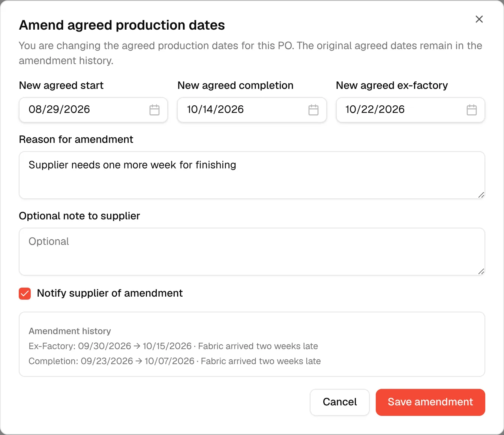This screenshot has width=504, height=435.
Task: Grab resize handle of Reason for amendment box
Action: (x=481, y=195)
